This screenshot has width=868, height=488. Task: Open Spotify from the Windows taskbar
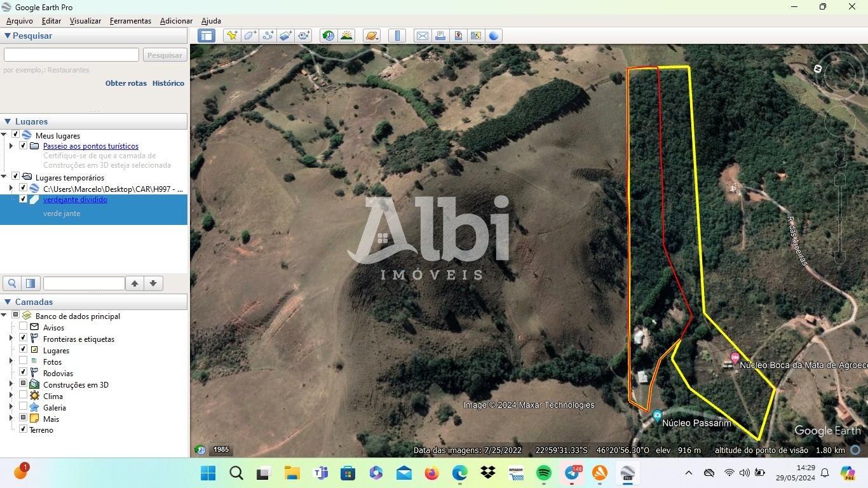(544, 473)
